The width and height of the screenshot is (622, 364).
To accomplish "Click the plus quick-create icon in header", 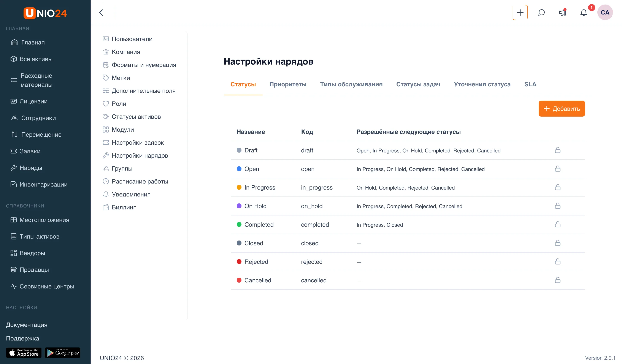I will (520, 13).
